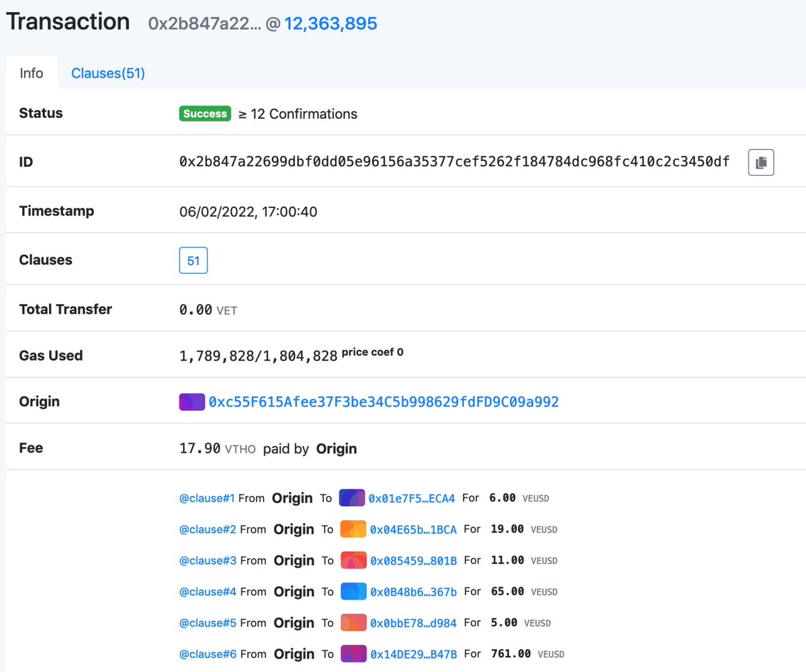Open block number 12,363,895

(330, 23)
